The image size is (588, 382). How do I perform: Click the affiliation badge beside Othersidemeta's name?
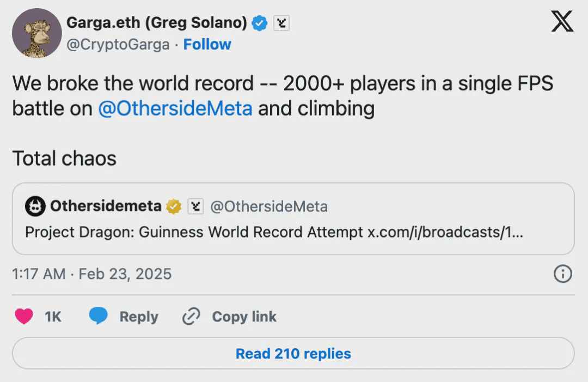click(195, 207)
